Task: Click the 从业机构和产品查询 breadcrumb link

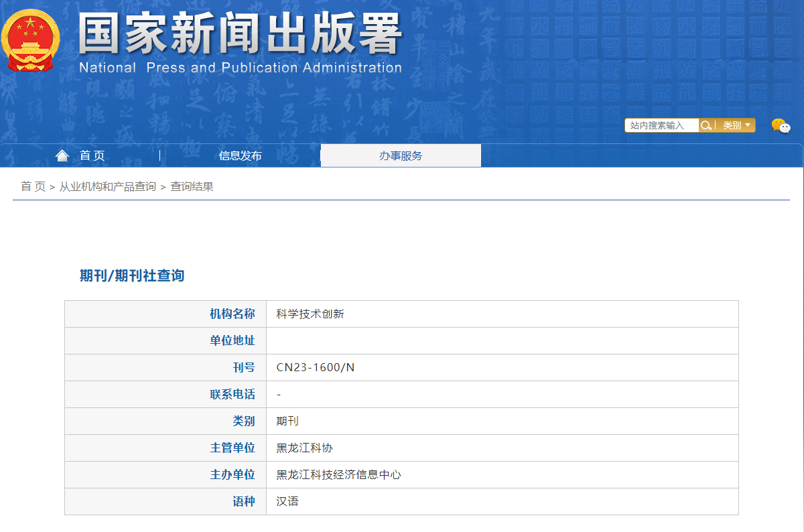Action: [x=107, y=186]
